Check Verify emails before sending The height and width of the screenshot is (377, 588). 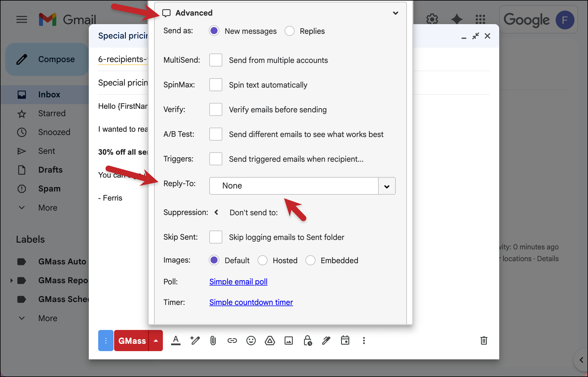pos(216,109)
